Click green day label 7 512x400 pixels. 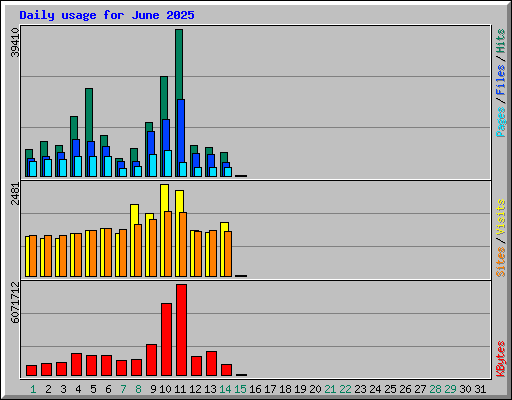coord(123,389)
